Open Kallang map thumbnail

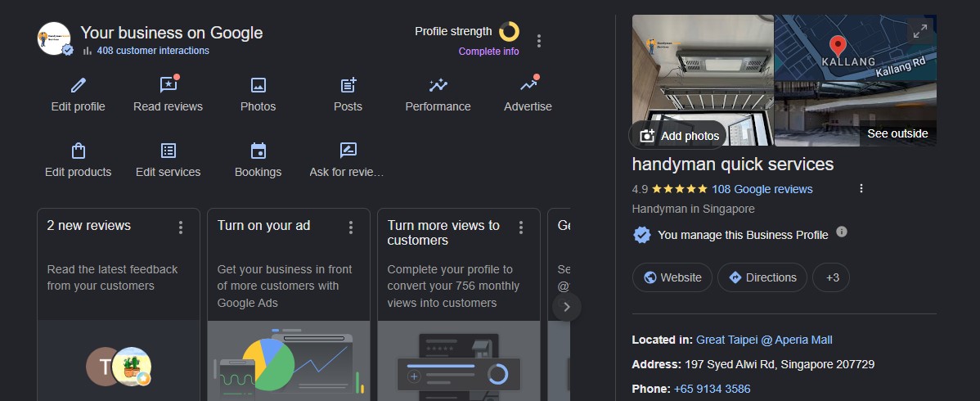[855, 48]
